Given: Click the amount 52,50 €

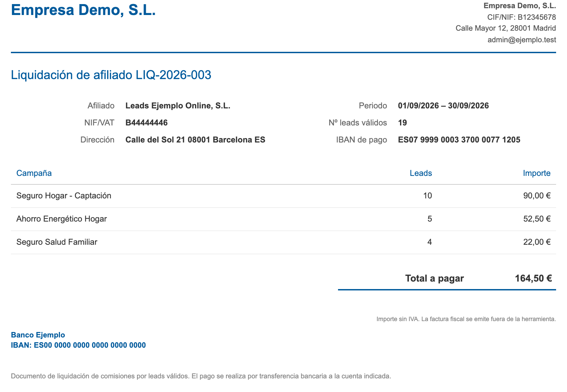Looking at the screenshot, I should [537, 219].
